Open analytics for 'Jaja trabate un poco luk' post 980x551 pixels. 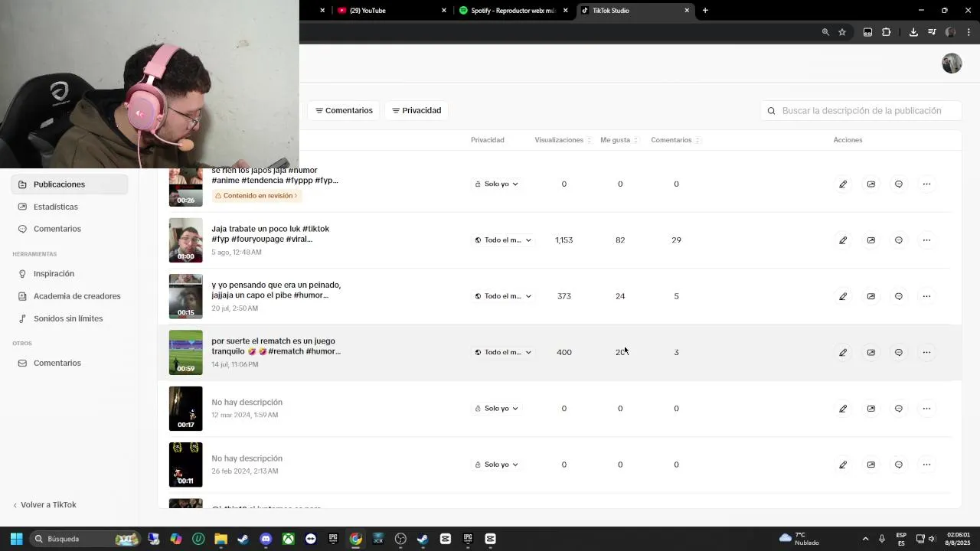871,240
